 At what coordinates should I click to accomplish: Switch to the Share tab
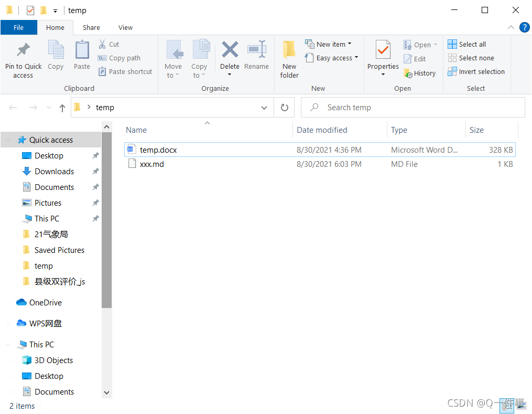(x=91, y=27)
